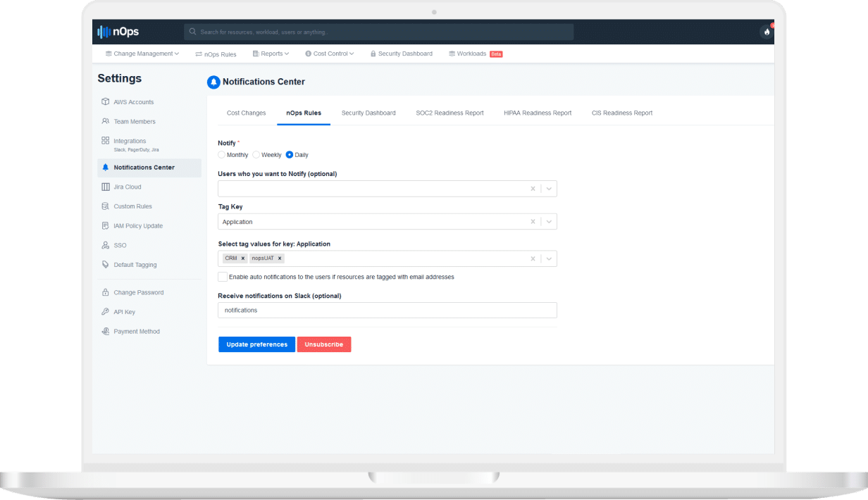868x500 pixels.
Task: Click the Custom Rules database icon
Action: coord(105,206)
